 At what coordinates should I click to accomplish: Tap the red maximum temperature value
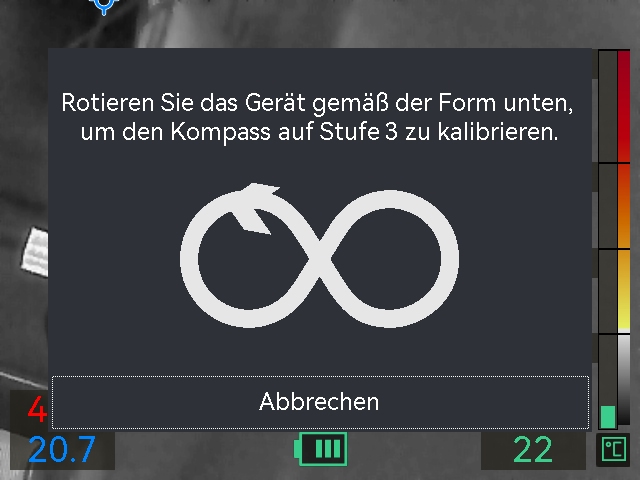click(37, 409)
